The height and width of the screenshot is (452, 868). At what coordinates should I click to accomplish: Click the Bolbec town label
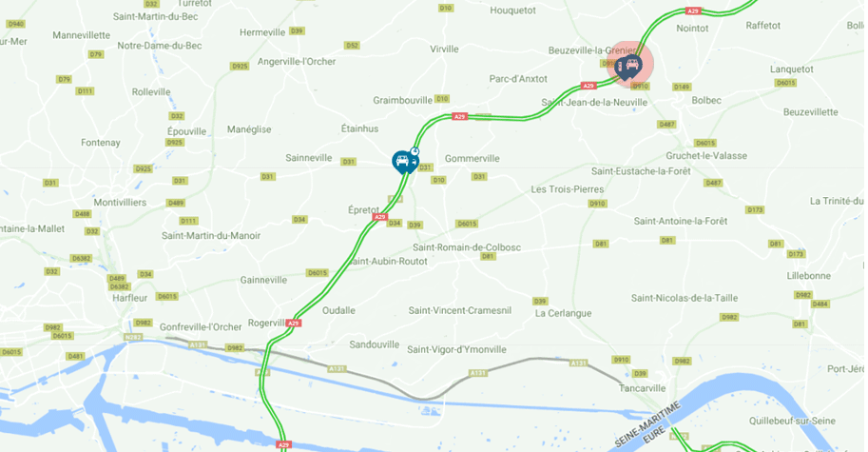(x=706, y=100)
